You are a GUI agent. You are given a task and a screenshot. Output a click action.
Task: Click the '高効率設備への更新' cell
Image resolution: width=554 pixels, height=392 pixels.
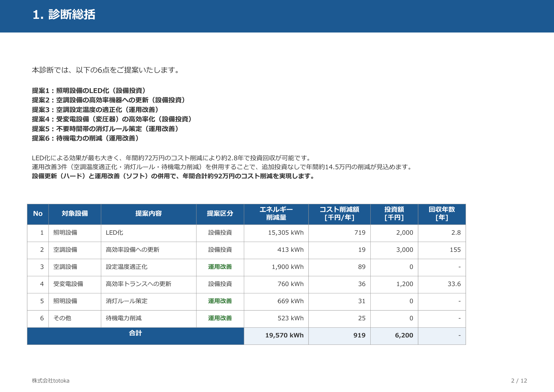pyautogui.click(x=148, y=250)
